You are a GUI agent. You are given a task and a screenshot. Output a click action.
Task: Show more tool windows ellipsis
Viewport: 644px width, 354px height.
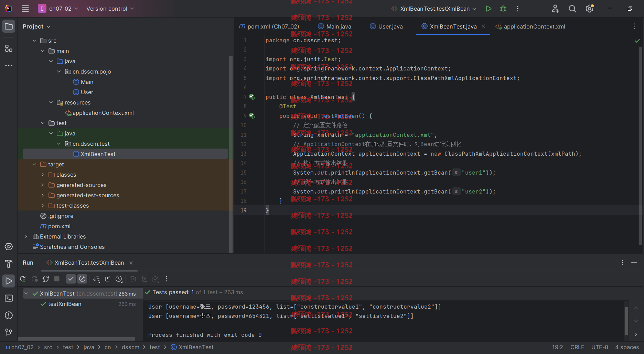9,65
